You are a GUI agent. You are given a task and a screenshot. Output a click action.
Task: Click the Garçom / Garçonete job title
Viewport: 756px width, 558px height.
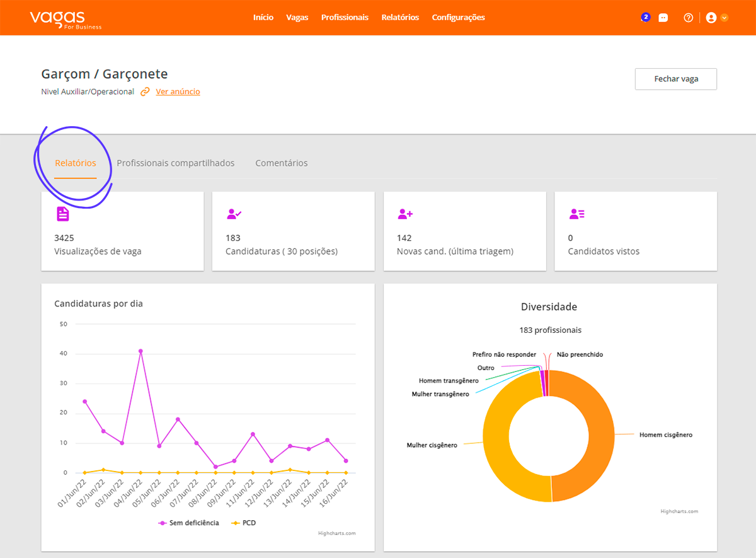[x=105, y=74]
